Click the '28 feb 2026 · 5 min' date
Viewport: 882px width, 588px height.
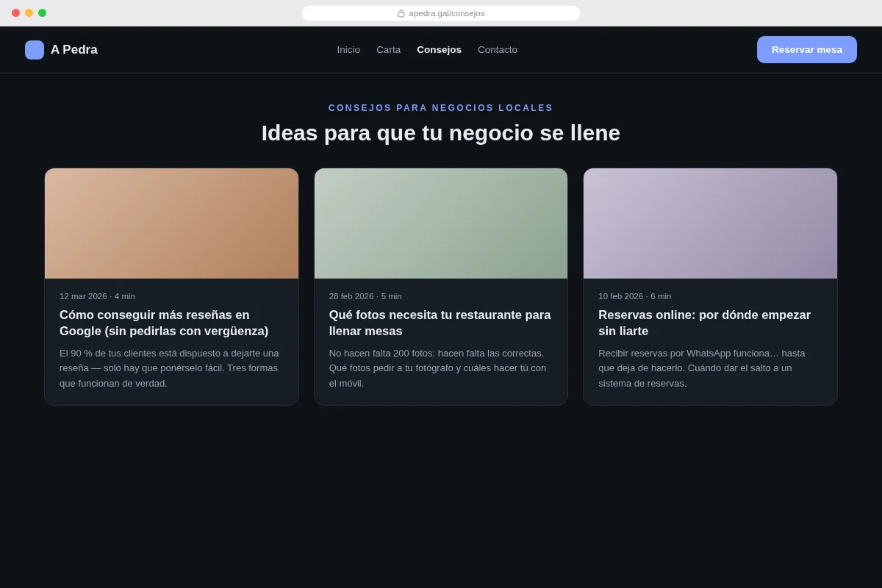[x=365, y=296]
